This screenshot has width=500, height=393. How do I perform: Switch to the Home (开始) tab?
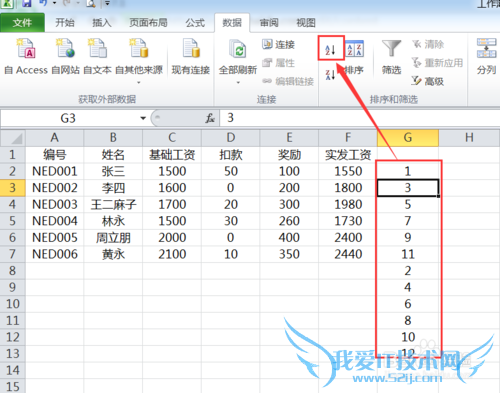(x=65, y=23)
